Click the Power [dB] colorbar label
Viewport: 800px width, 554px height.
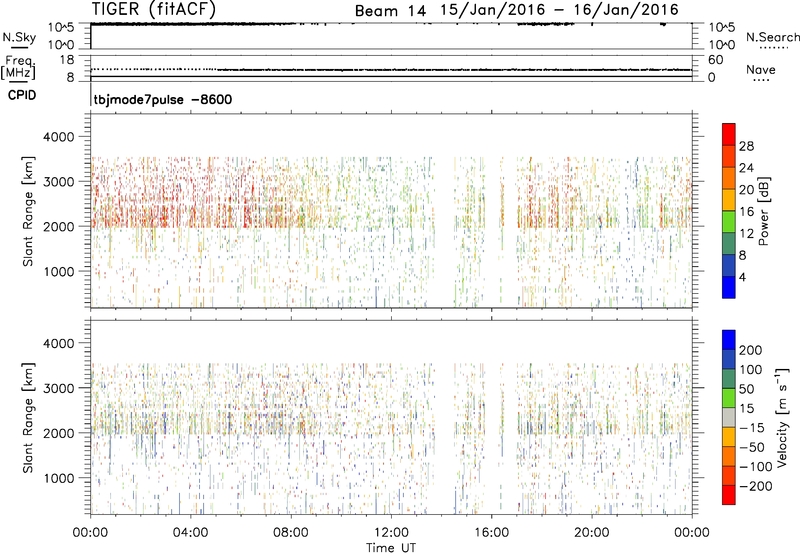click(x=764, y=211)
